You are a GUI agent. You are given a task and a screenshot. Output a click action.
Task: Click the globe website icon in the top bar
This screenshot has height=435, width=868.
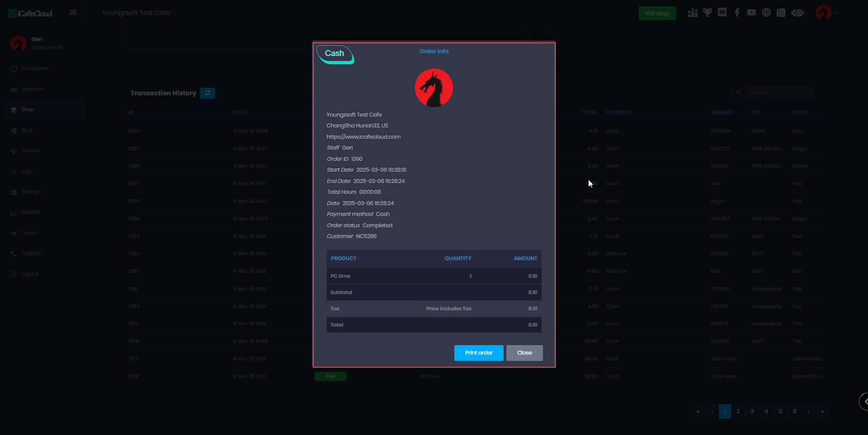(x=766, y=13)
